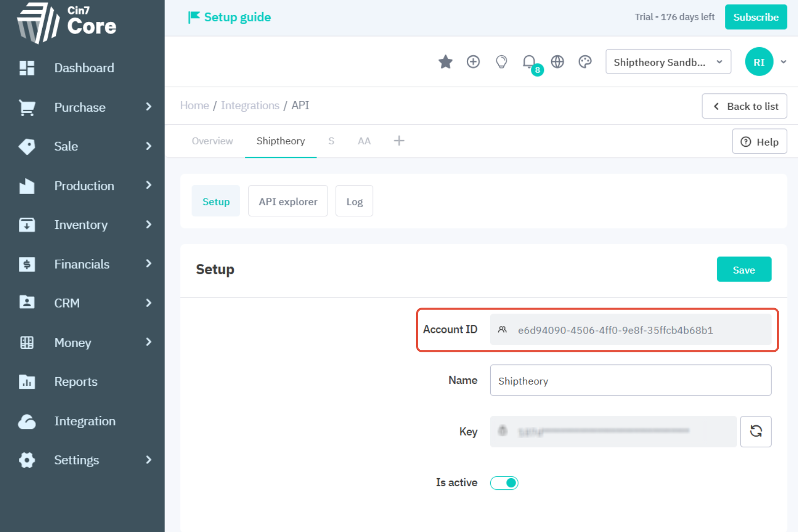Click the Money calculator icon

tap(27, 343)
